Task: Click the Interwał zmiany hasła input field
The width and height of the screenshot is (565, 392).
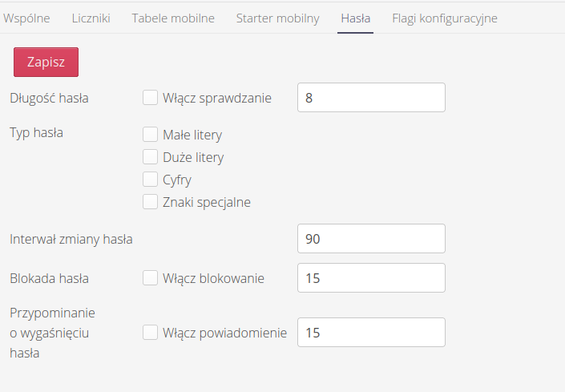Action: pyautogui.click(x=370, y=238)
